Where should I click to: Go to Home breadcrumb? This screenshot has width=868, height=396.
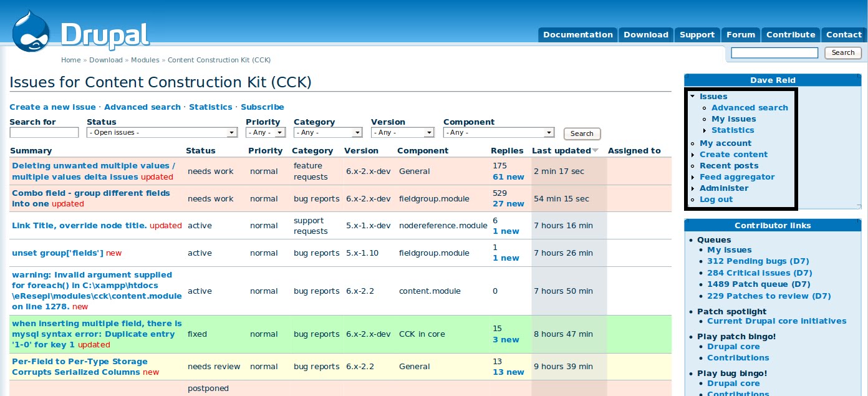pos(71,60)
